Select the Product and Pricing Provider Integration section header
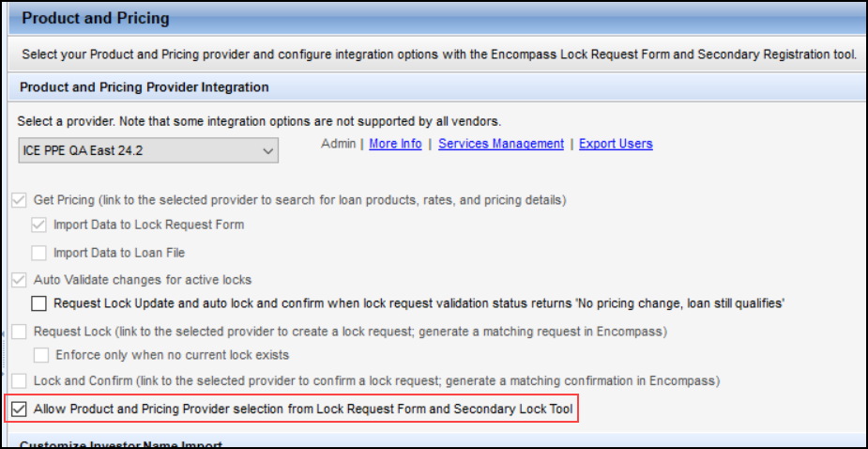This screenshot has width=868, height=449. pos(145,87)
